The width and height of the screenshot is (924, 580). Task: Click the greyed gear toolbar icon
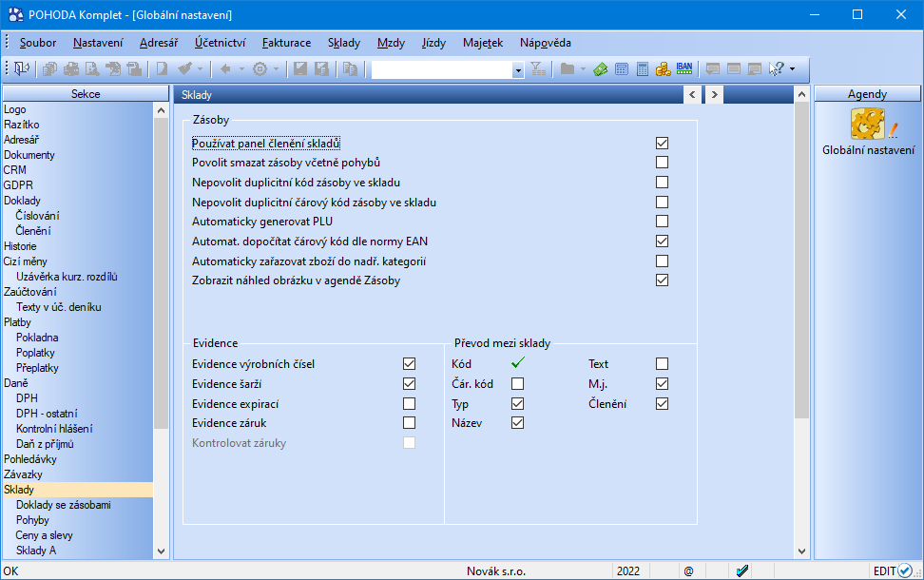pyautogui.click(x=260, y=69)
